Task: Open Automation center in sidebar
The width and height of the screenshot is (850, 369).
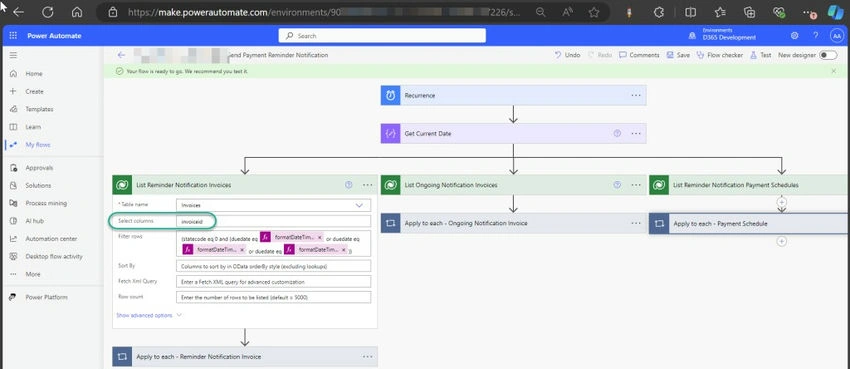Action: [51, 238]
